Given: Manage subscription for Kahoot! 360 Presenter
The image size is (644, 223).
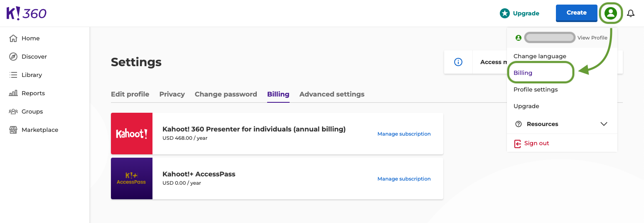Looking at the screenshot, I should coord(404,134).
